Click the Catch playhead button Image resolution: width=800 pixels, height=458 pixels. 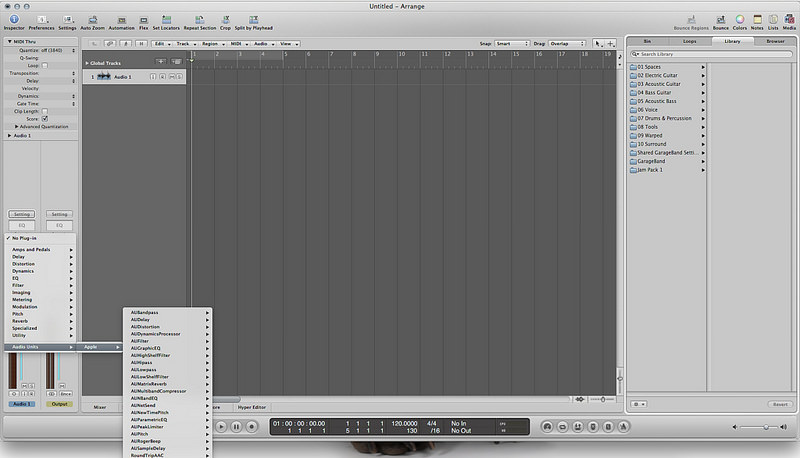126,44
